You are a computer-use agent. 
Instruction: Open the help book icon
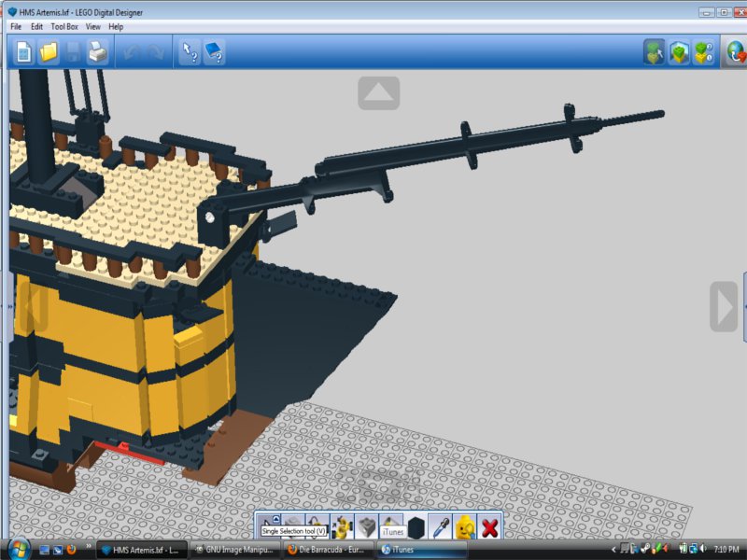[214, 51]
